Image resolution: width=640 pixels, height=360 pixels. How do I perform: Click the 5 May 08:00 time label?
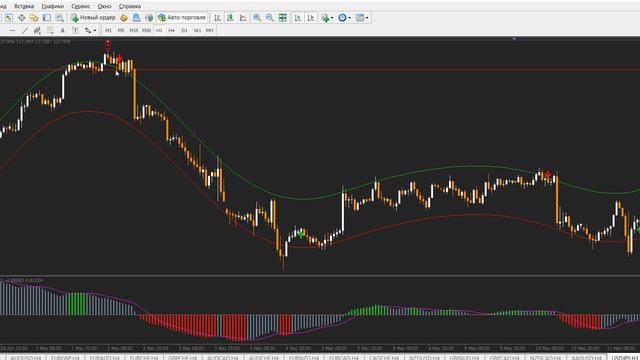pyautogui.click(x=334, y=348)
